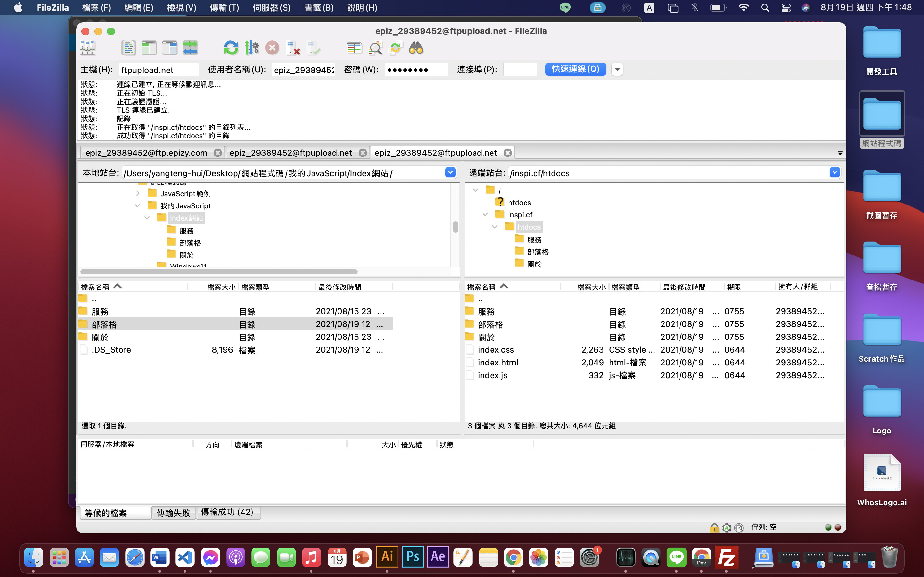
Task: Click the 連接埠 port input field
Action: pos(520,70)
